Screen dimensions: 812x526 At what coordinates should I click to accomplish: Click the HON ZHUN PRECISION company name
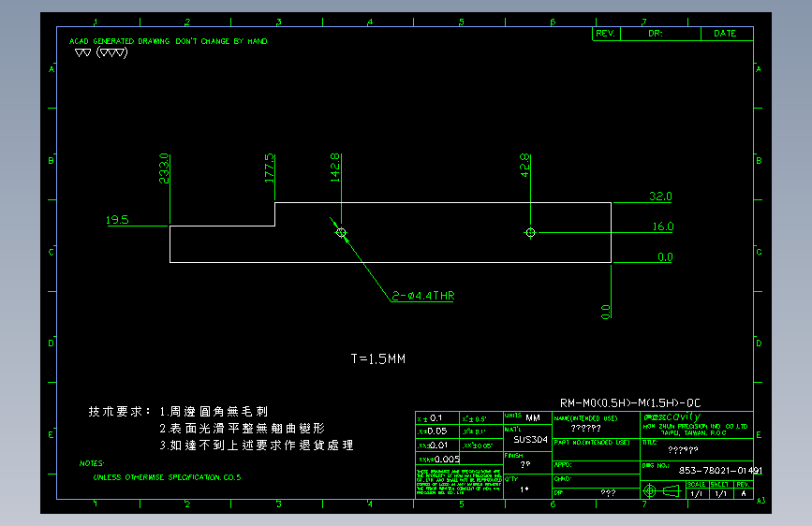[696, 427]
